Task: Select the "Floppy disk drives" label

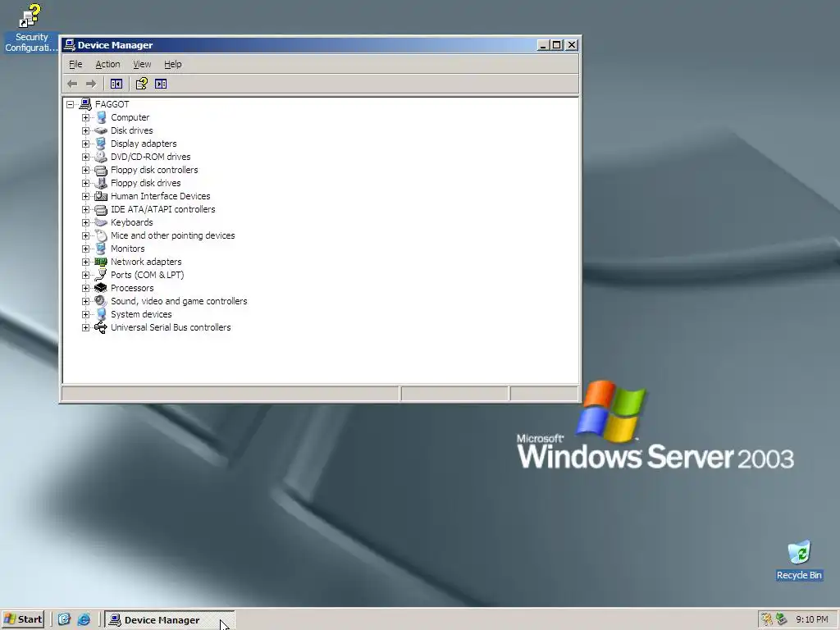Action: pos(146,183)
